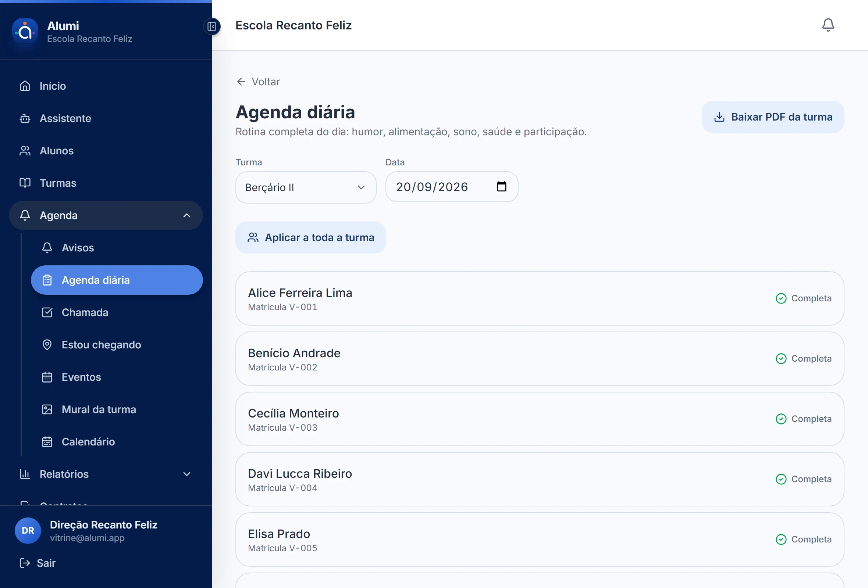Click the Alumi logo icon
The image size is (868, 588).
click(x=25, y=32)
